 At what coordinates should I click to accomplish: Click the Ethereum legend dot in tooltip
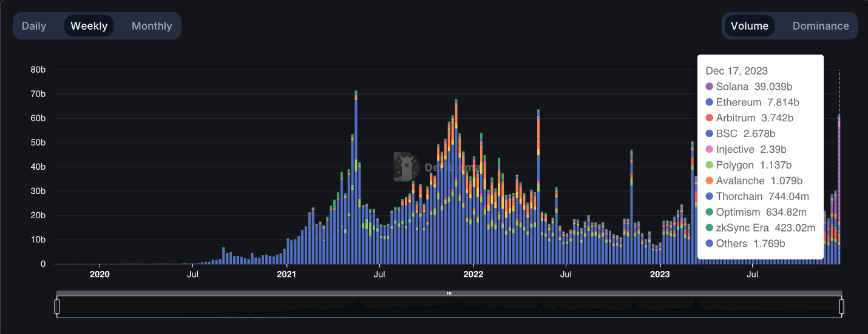709,102
